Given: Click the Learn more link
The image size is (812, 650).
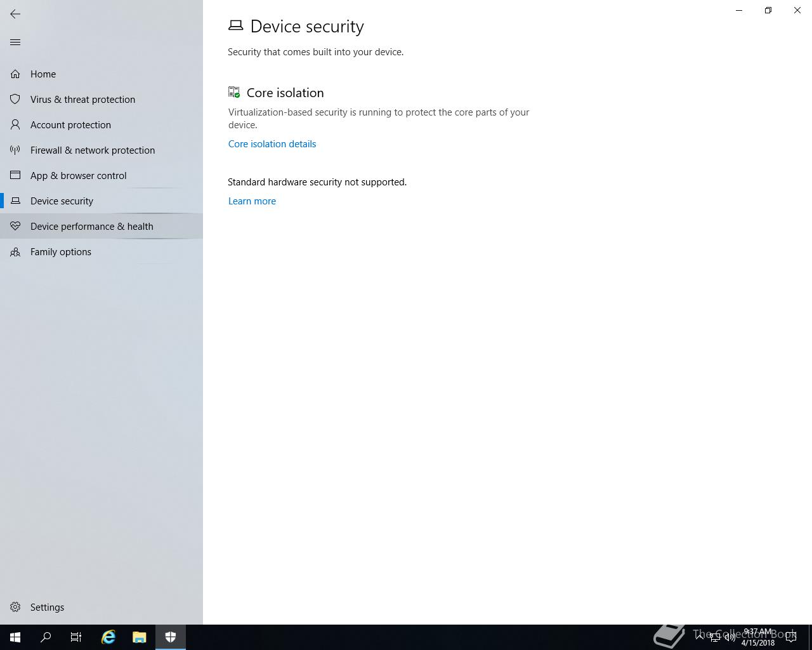Looking at the screenshot, I should (252, 201).
